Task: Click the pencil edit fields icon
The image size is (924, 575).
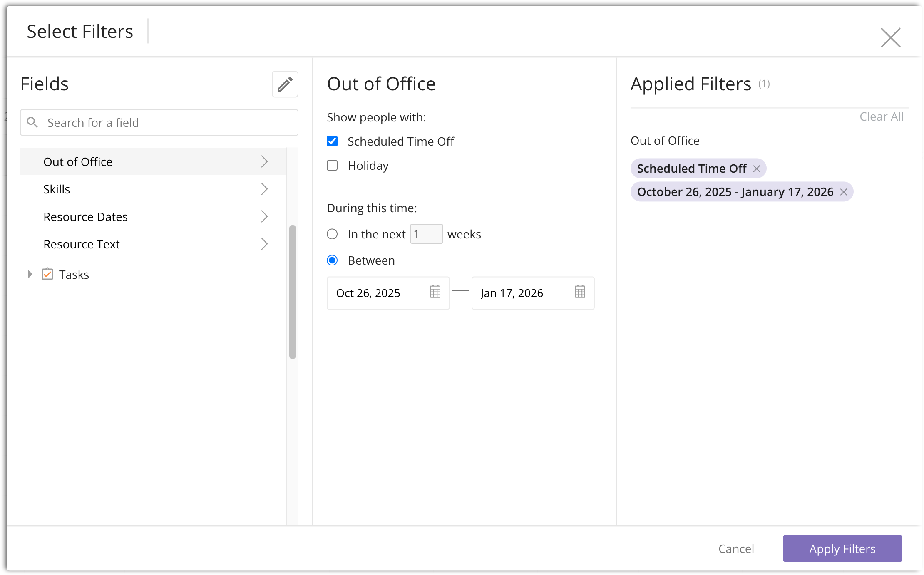Action: (285, 84)
